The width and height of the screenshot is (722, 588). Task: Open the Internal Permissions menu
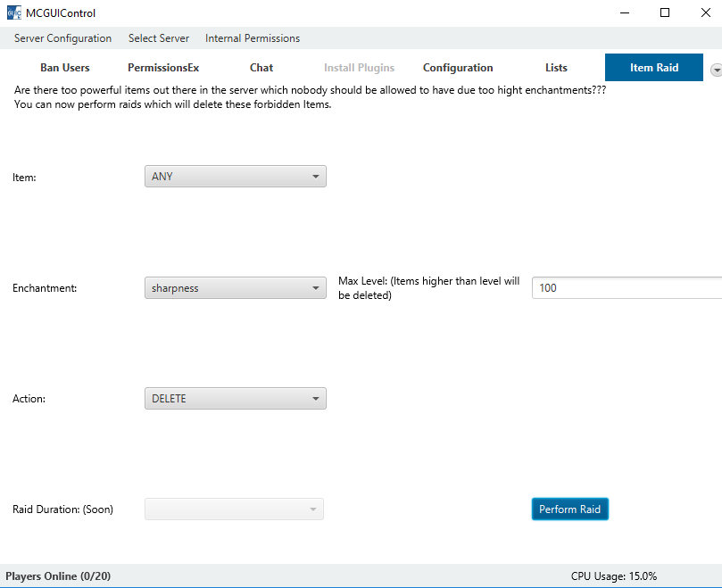[x=253, y=38]
